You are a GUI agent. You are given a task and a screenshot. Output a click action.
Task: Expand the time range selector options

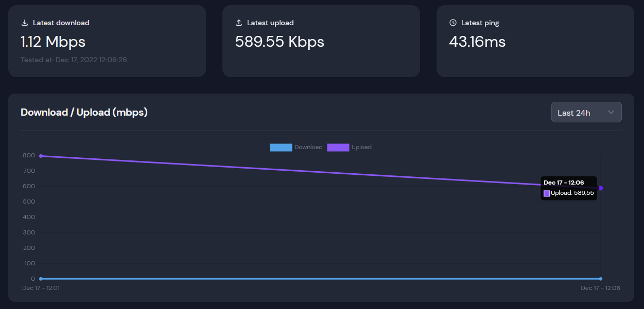[586, 112]
